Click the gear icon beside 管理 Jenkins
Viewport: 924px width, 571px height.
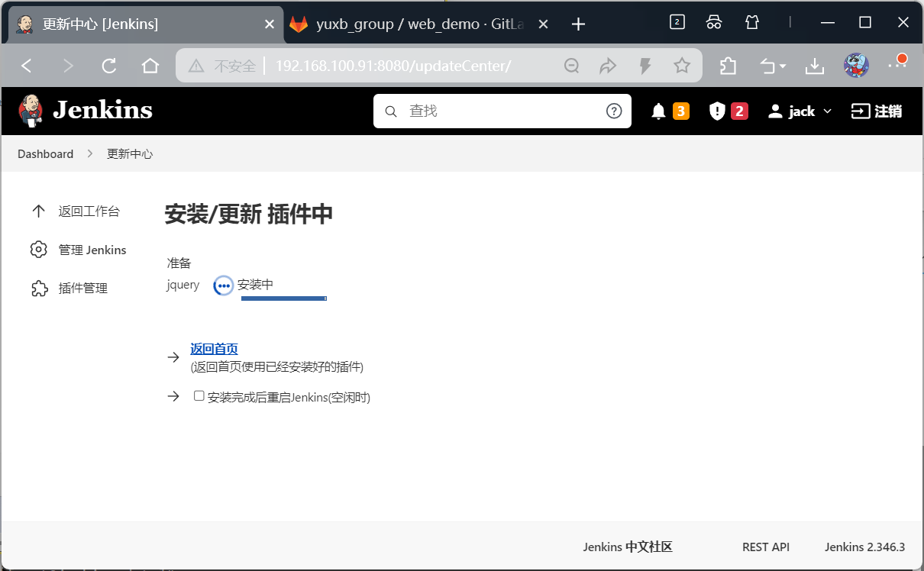(38, 250)
